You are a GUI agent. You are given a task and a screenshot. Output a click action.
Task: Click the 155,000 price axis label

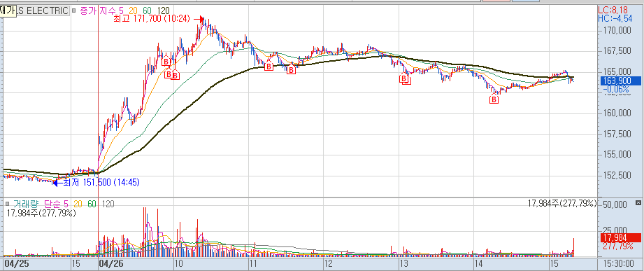(617, 155)
